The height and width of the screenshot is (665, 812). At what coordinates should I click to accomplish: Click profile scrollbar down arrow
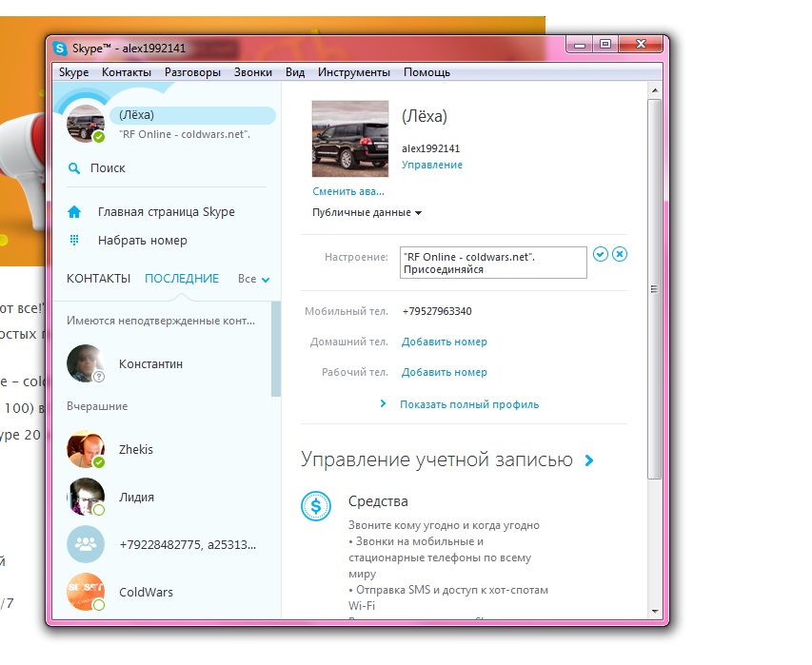pos(655,611)
